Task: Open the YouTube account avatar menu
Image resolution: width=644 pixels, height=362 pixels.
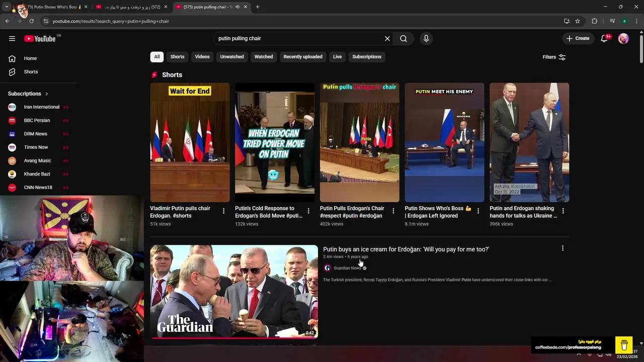Action: [x=623, y=38]
